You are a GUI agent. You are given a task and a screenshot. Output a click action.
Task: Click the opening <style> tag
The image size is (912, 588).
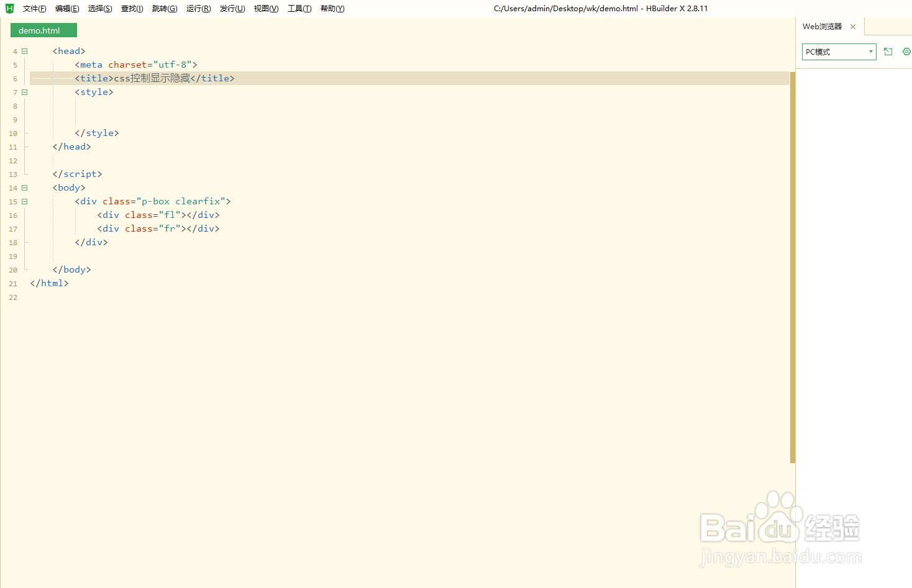click(x=94, y=92)
